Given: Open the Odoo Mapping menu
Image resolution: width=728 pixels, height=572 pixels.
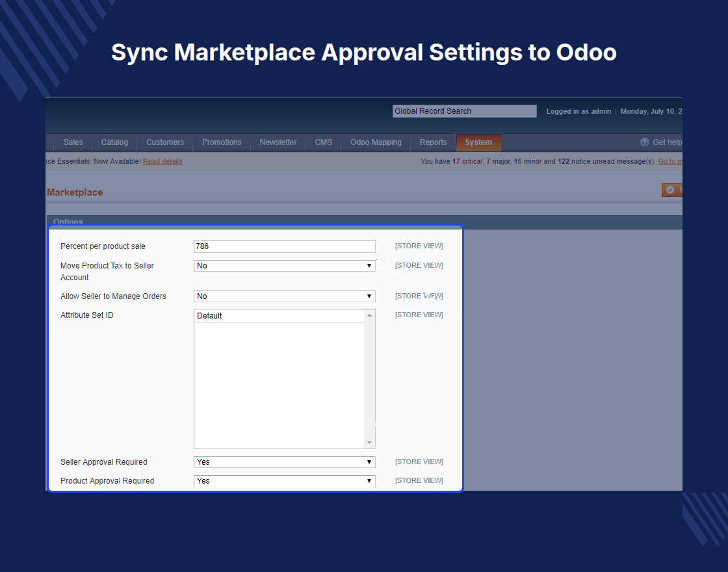Looking at the screenshot, I should pyautogui.click(x=376, y=142).
